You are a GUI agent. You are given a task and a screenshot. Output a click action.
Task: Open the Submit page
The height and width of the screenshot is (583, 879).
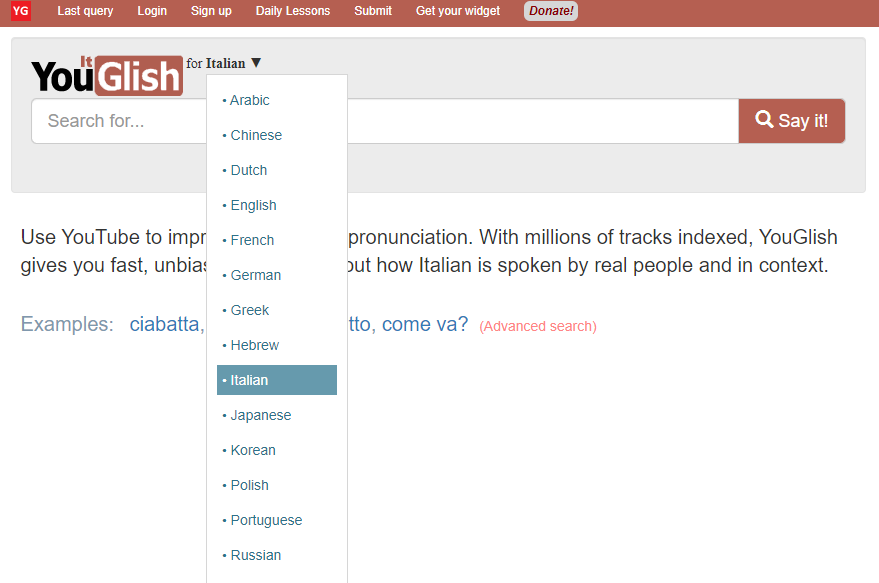click(373, 11)
